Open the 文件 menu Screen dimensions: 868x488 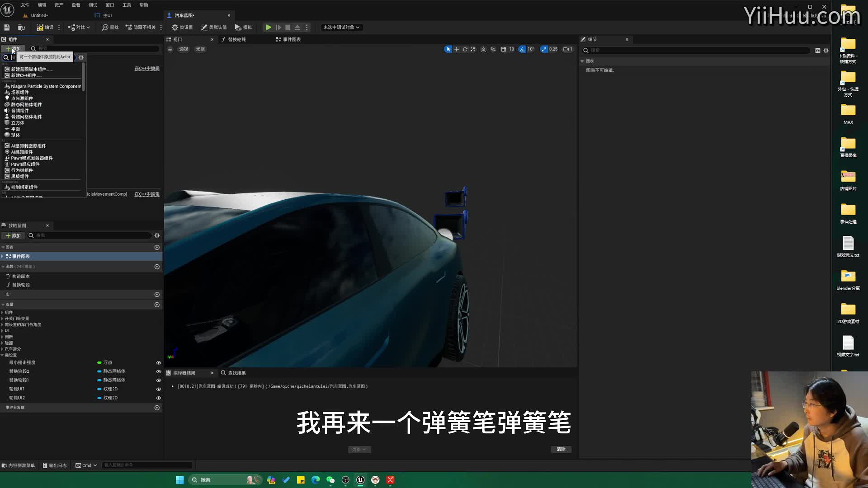tap(25, 5)
